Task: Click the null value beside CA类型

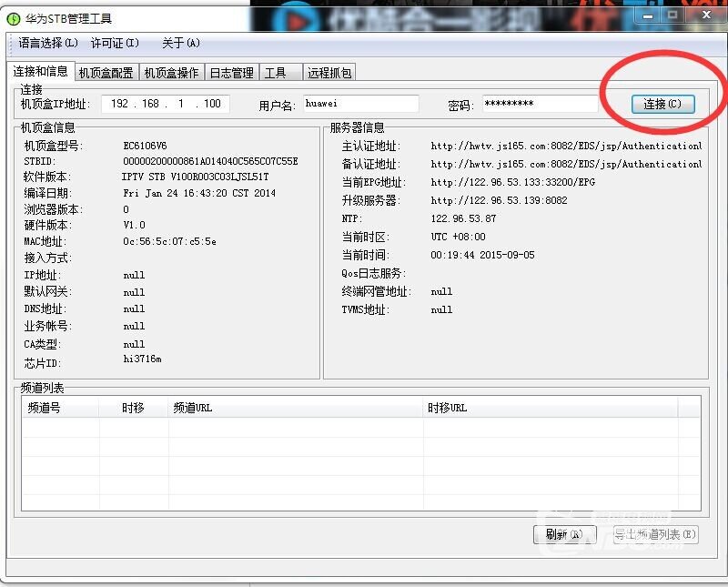Action: click(134, 345)
